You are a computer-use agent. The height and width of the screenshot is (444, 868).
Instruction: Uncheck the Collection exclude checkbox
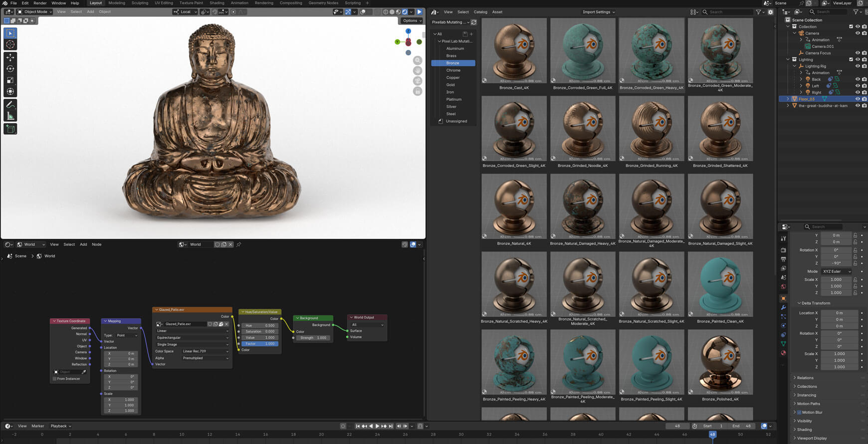coord(851,26)
